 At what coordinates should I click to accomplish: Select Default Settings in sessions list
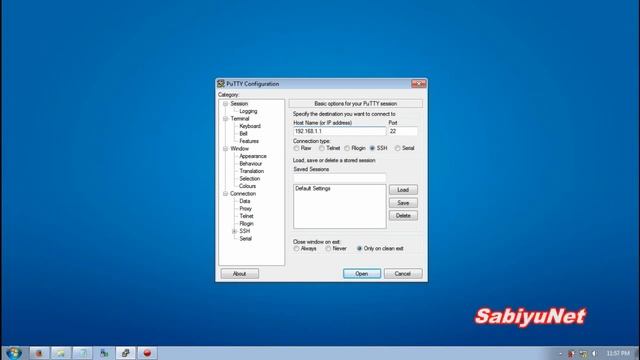[313, 189]
